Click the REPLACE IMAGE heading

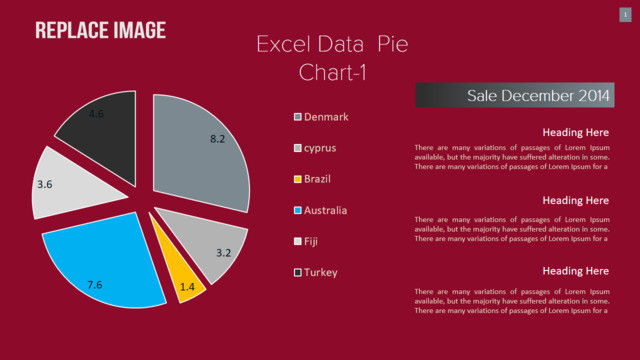[100, 30]
